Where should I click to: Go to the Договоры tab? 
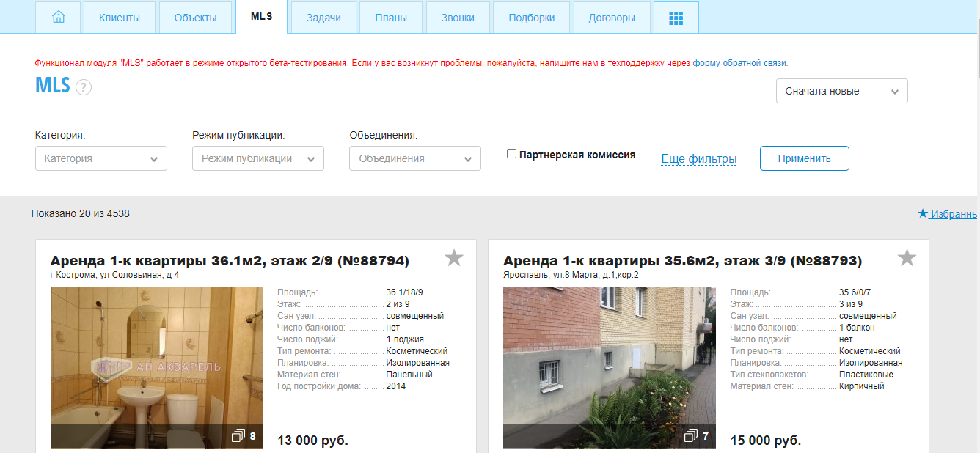click(x=612, y=18)
